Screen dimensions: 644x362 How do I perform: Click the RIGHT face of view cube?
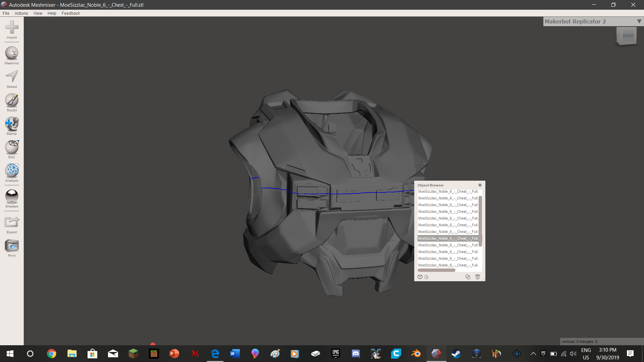628,36
